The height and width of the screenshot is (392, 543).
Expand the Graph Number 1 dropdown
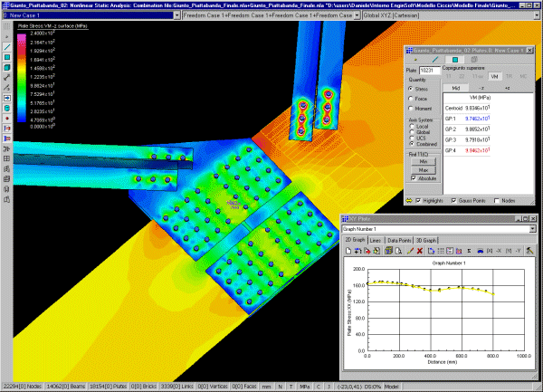coord(531,229)
